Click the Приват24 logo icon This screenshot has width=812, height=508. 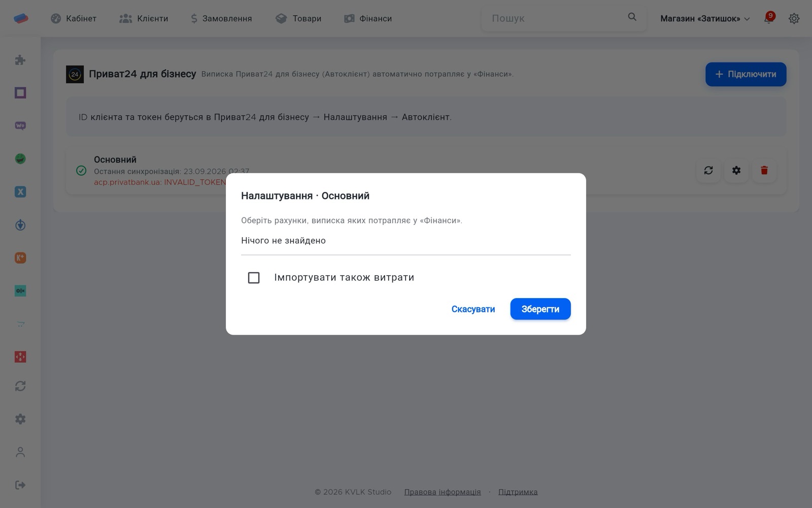click(75, 74)
